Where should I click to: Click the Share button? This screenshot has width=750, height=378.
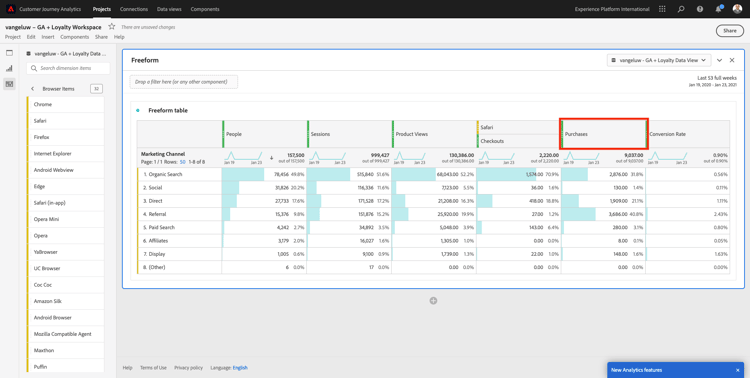pyautogui.click(x=729, y=31)
